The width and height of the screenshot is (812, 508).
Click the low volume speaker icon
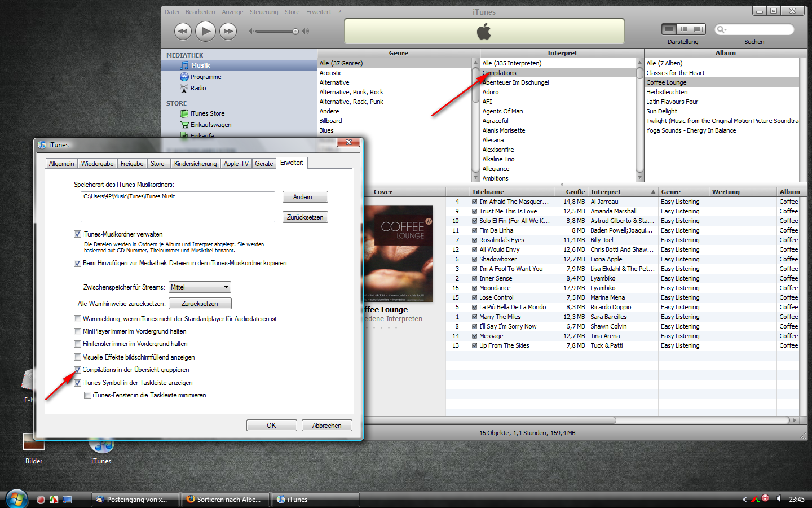point(251,31)
